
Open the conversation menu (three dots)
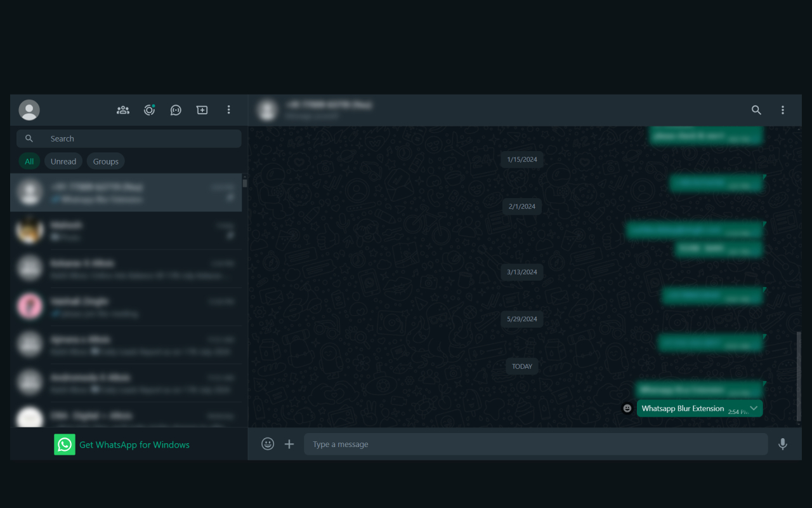[783, 110]
